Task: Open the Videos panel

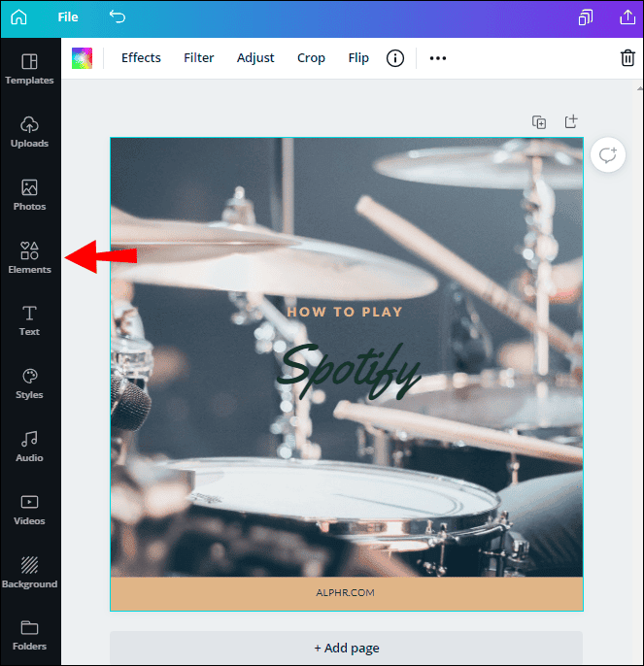Action: click(x=29, y=510)
